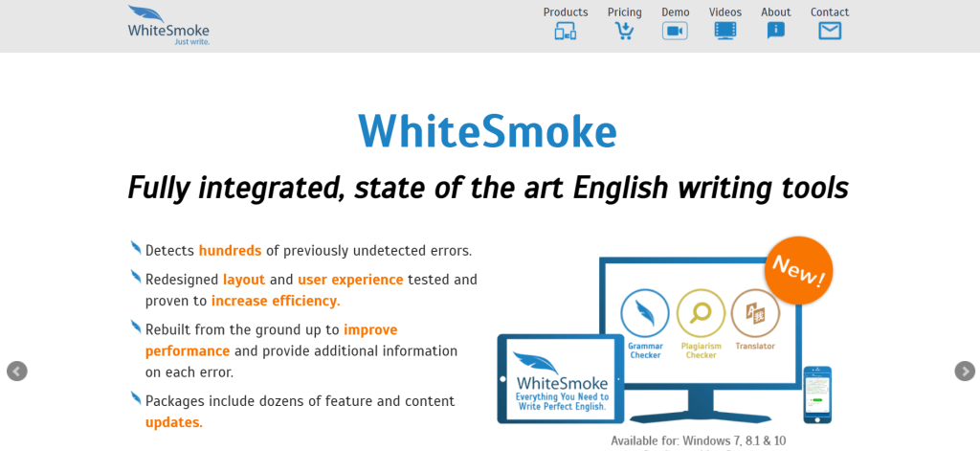Click the 'Plagiarism Checker' label
This screenshot has width=980, height=451.
pyautogui.click(x=702, y=350)
